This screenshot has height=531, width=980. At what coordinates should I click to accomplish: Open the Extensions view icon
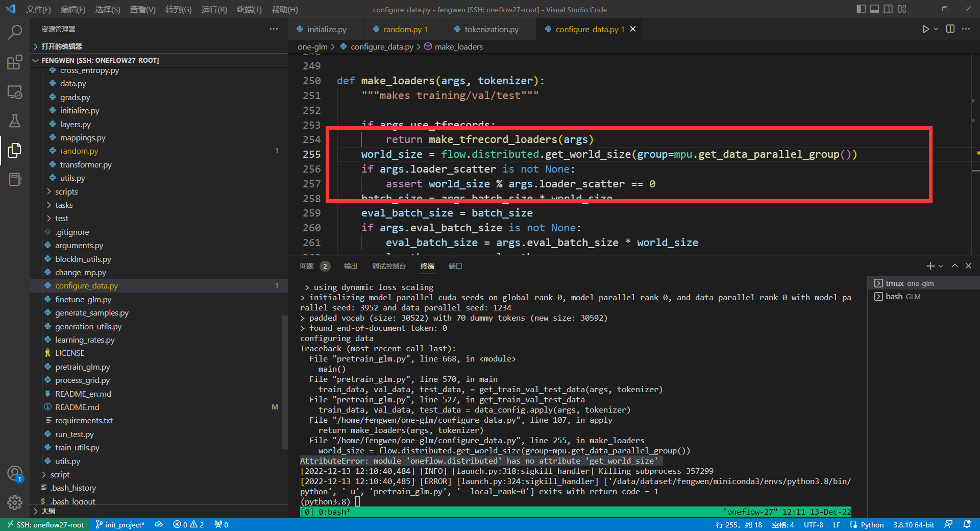point(15,62)
